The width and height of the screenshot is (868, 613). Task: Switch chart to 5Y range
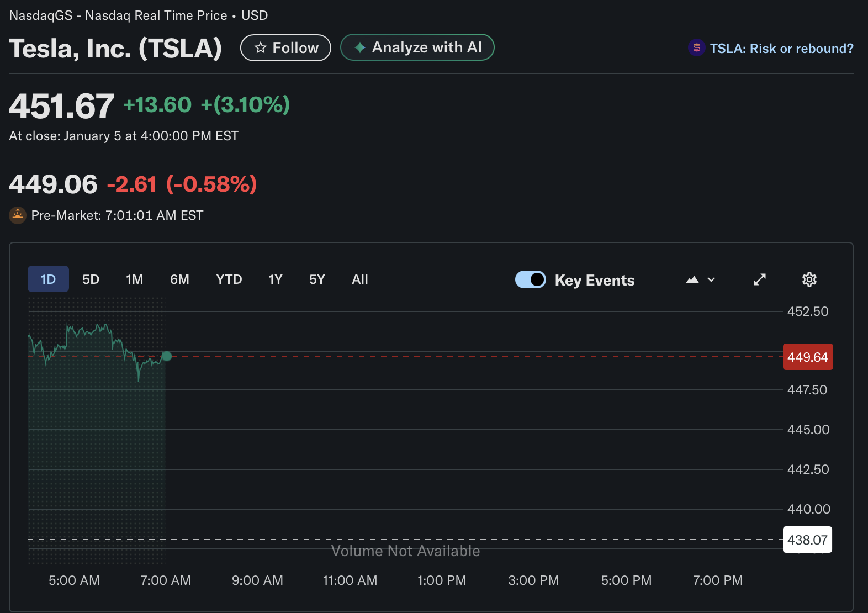click(316, 279)
